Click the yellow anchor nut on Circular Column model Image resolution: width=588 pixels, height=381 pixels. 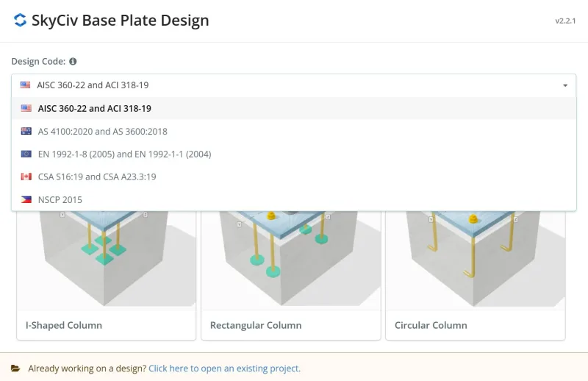coord(474,218)
